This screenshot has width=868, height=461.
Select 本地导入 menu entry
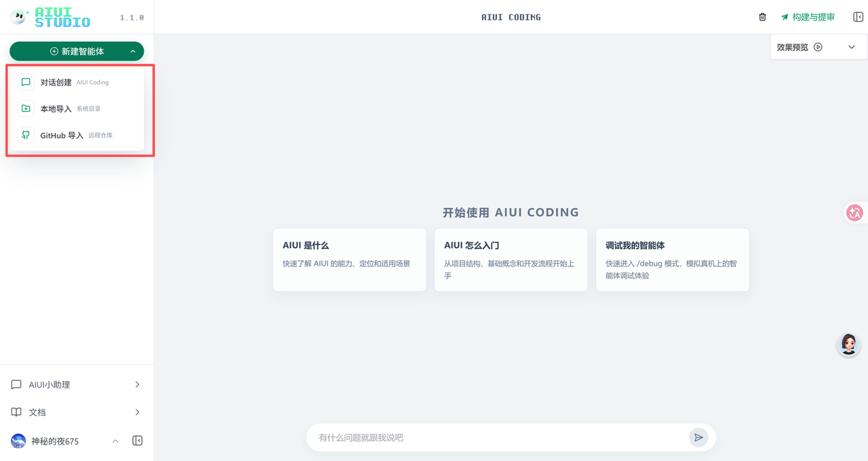pyautogui.click(x=77, y=108)
